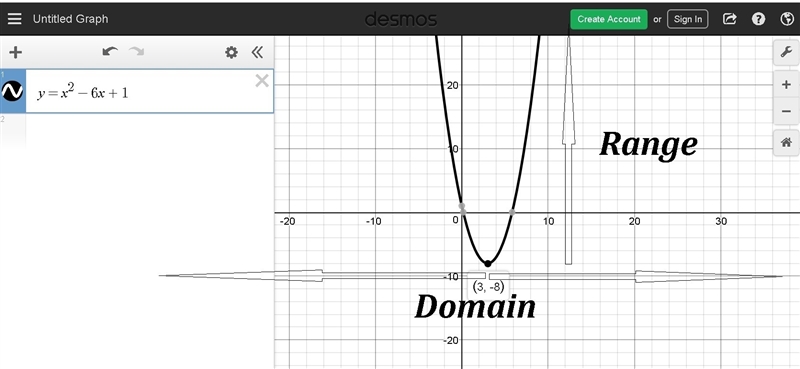Delete the y = x² − 6x + 1 expression
800x369 pixels.
tap(262, 81)
